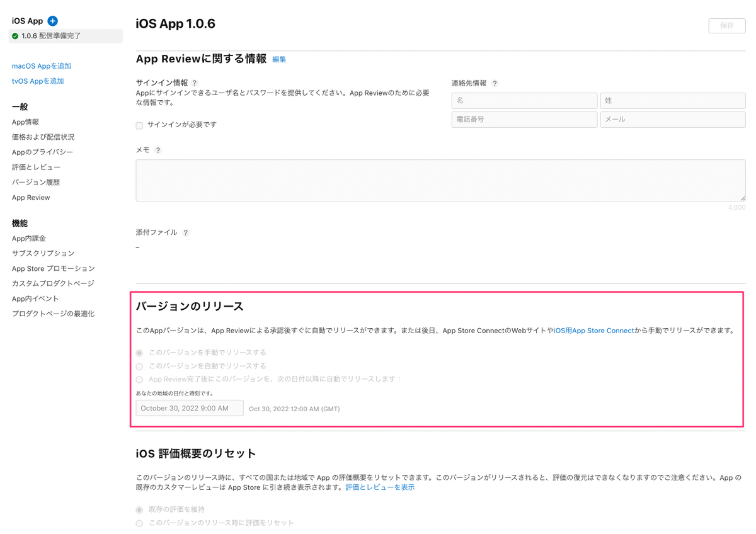Click the 保存 button

pos(727,26)
